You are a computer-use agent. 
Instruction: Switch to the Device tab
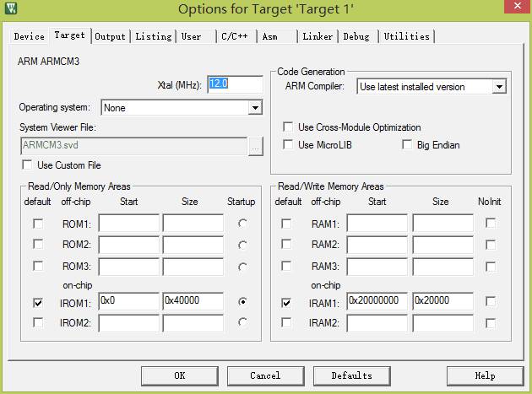tap(30, 36)
